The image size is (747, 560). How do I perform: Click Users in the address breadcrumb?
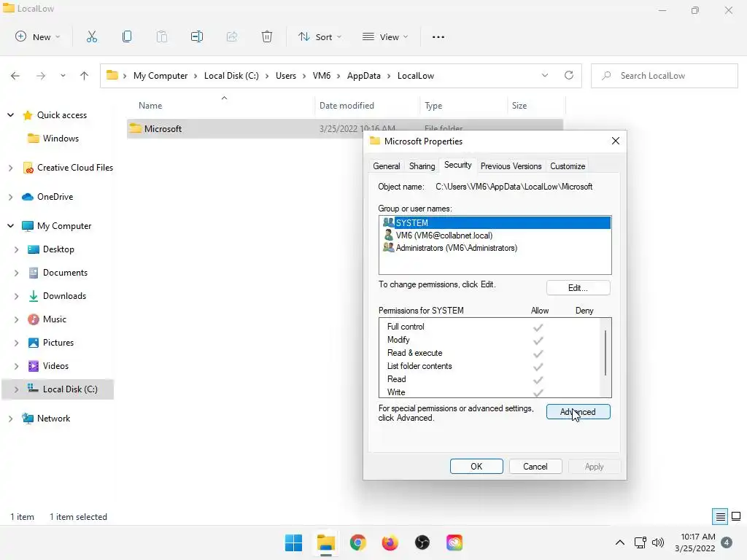point(286,76)
